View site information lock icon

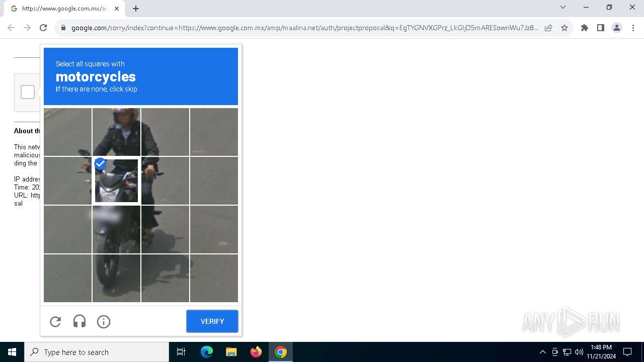(x=63, y=28)
